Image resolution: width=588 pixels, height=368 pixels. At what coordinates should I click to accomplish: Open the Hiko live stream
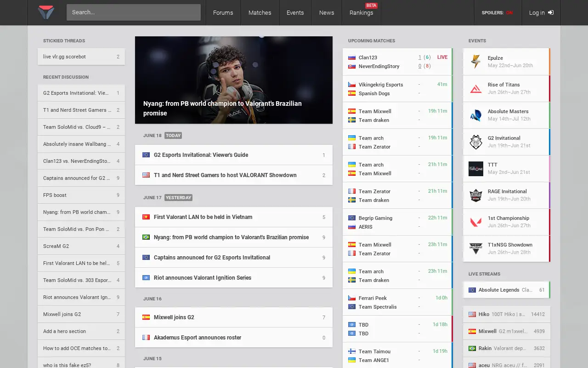point(507,314)
